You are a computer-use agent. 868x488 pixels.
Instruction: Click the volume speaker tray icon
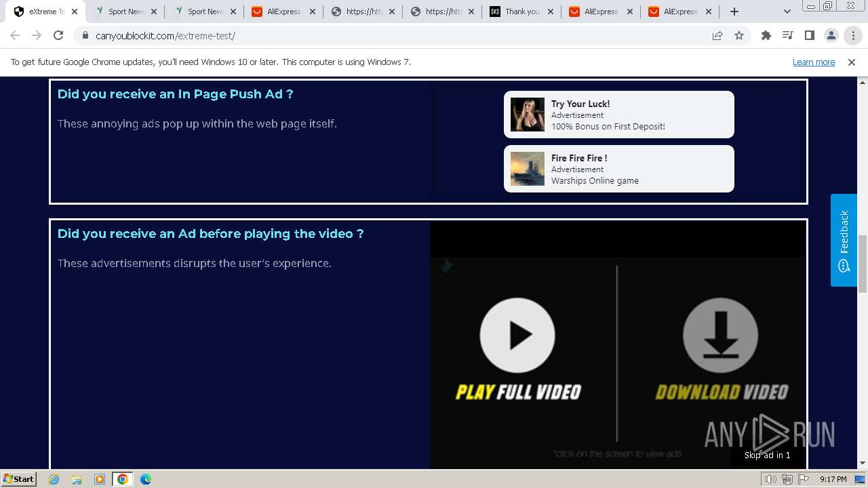(x=771, y=479)
